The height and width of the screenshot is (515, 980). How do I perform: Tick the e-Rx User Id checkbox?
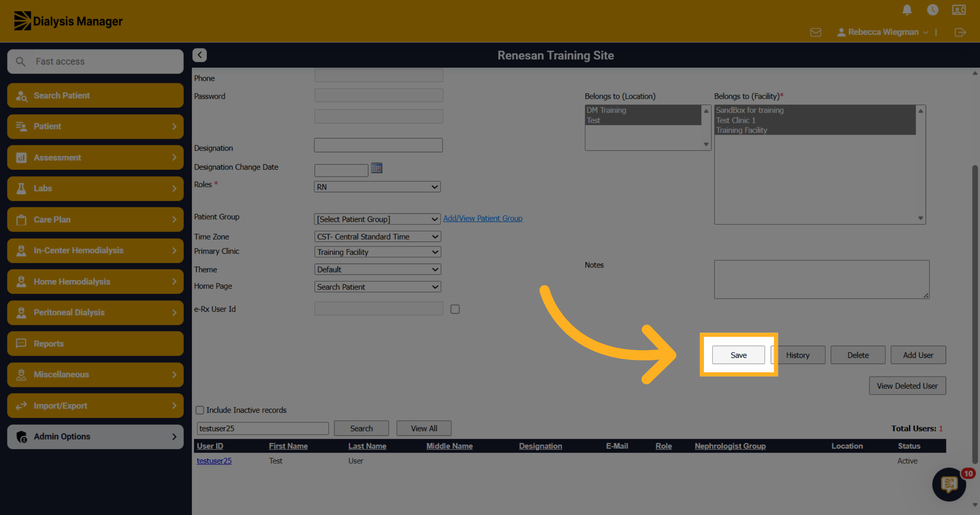pyautogui.click(x=455, y=309)
